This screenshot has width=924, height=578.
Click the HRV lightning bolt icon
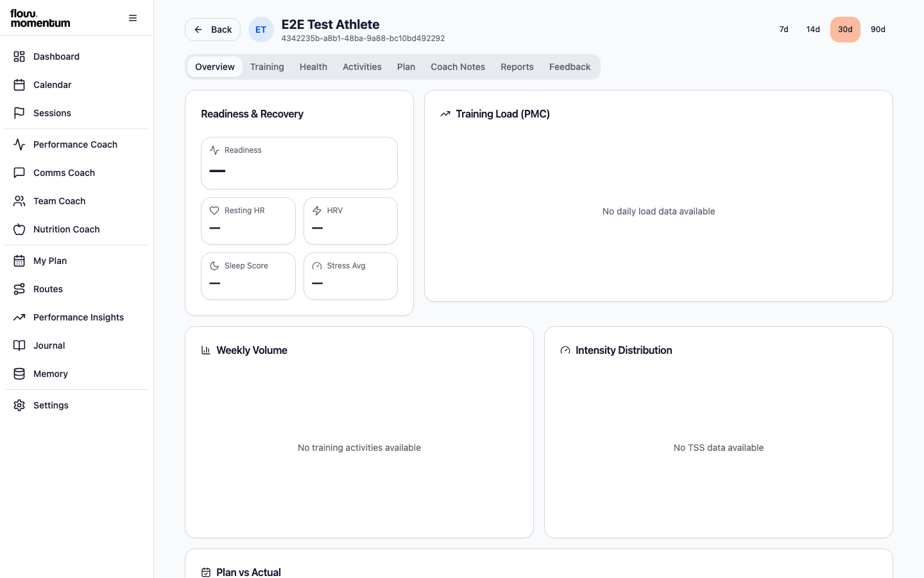(x=317, y=211)
